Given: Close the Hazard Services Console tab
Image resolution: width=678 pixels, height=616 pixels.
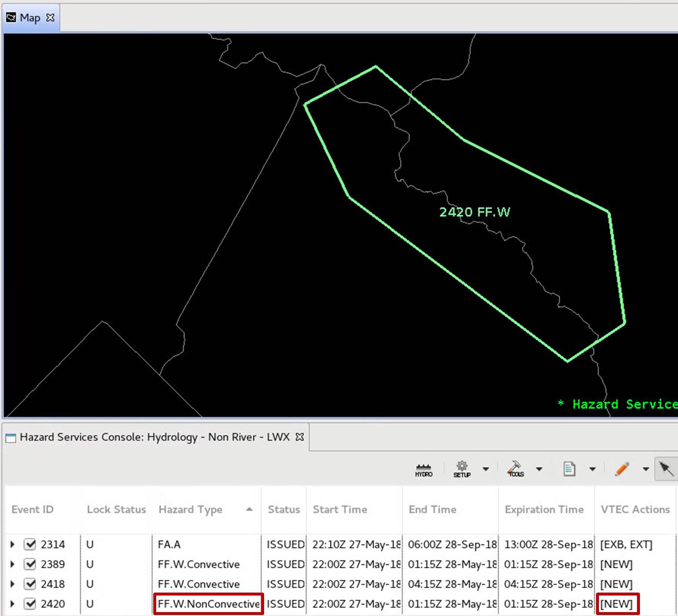Looking at the screenshot, I should click(300, 437).
